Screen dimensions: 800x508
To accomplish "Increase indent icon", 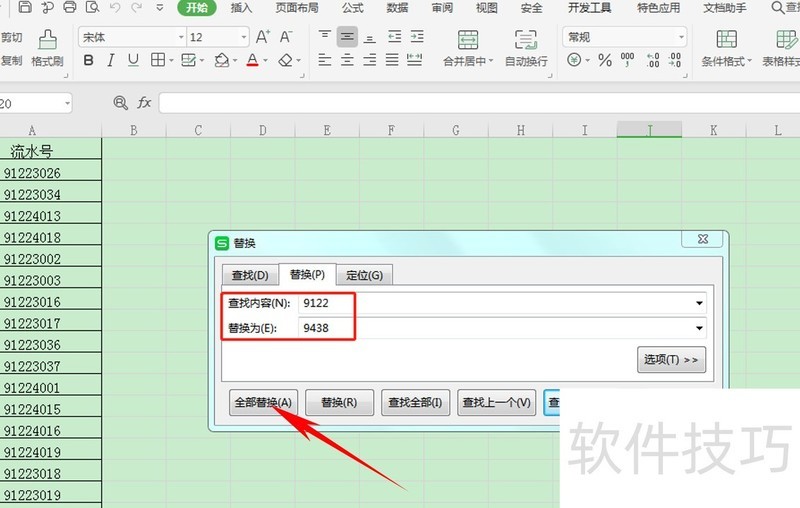I will point(417,36).
